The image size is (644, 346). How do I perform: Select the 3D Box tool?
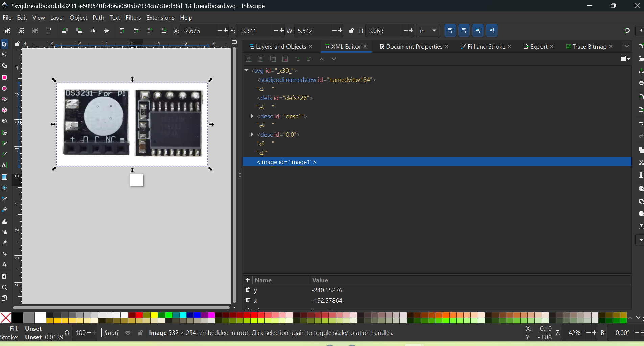coord(4,110)
